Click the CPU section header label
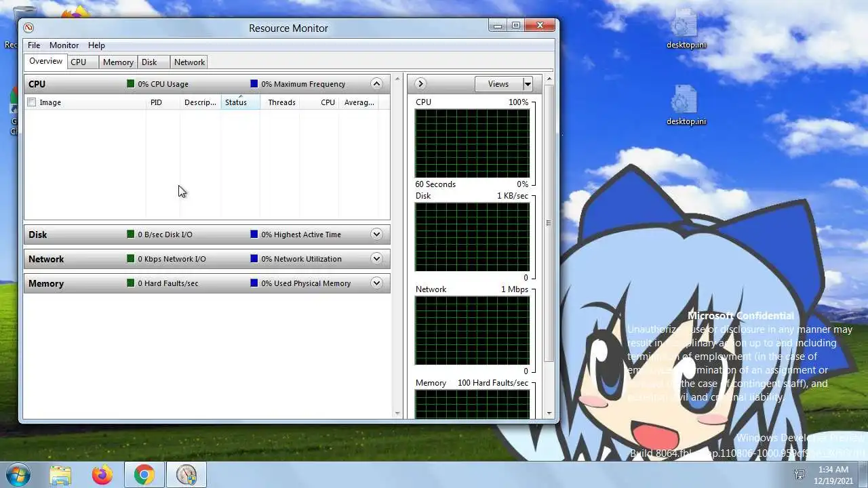This screenshot has width=868, height=488. [37, 84]
